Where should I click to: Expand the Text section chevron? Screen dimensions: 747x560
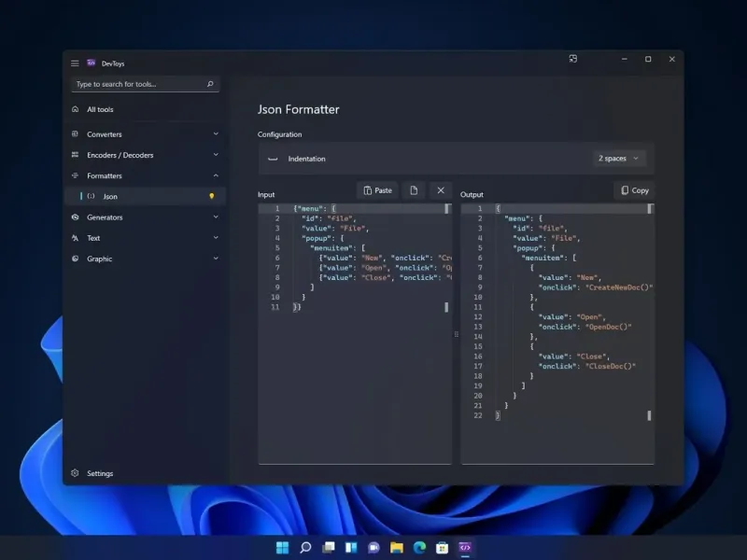coord(216,238)
